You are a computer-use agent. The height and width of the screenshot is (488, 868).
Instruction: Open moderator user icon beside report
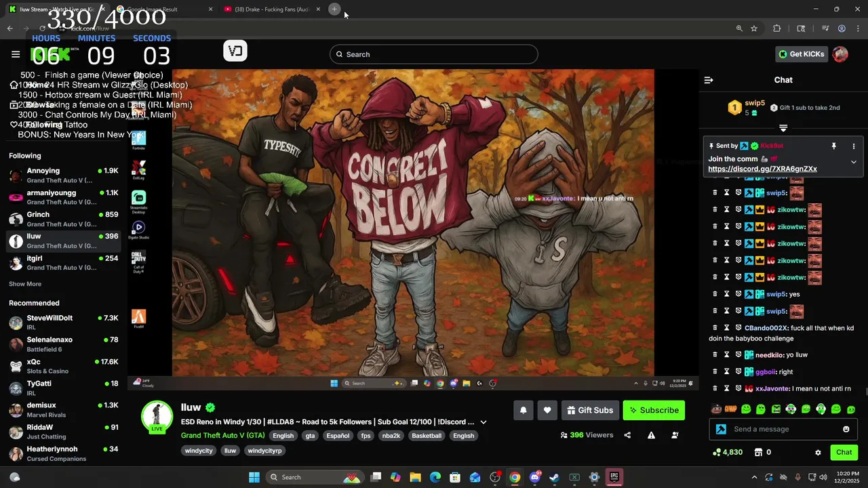(675, 435)
